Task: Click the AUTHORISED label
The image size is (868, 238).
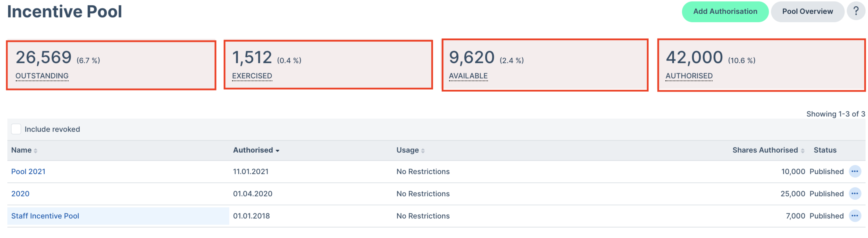Action: click(689, 76)
